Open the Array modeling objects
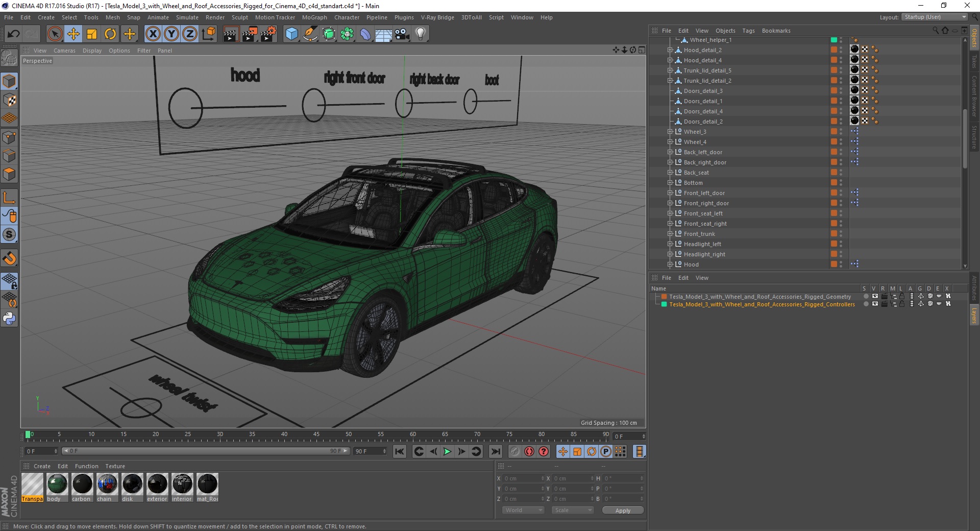Image resolution: width=980 pixels, height=531 pixels. pos(347,34)
